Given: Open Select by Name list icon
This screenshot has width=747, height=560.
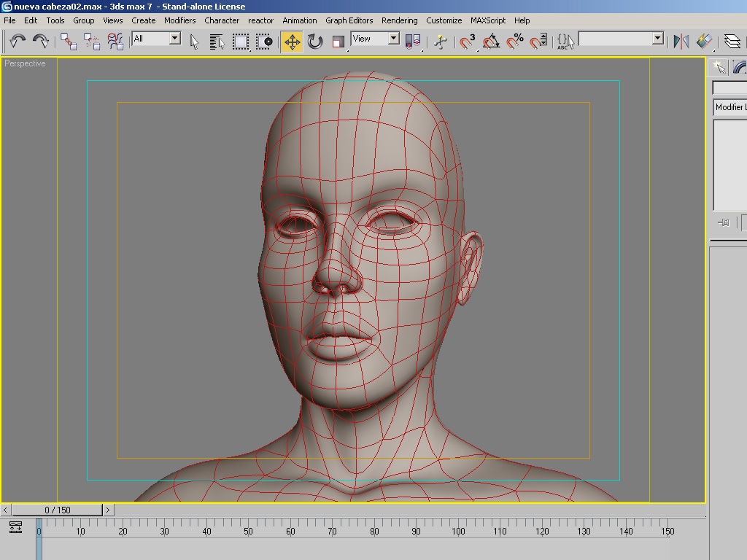Looking at the screenshot, I should pos(217,42).
